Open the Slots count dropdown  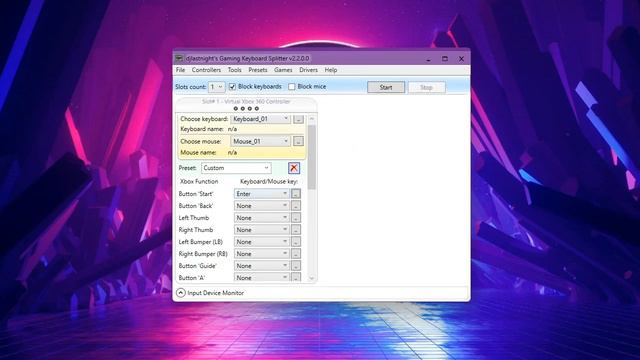tap(216, 87)
